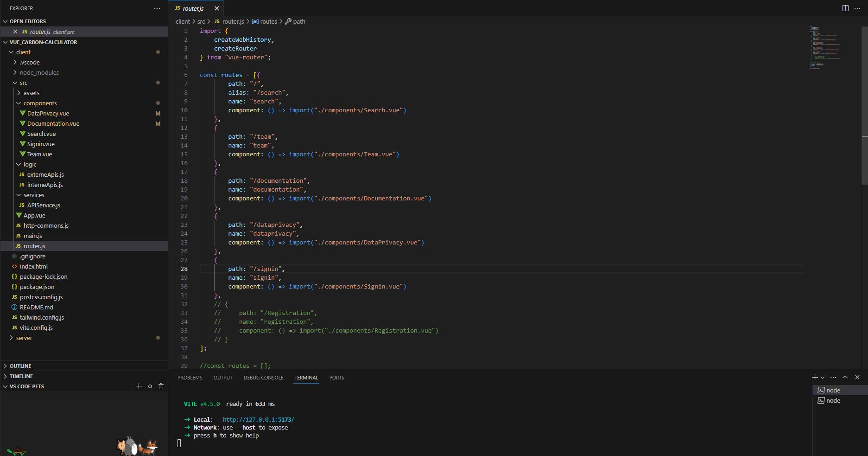Image resolution: width=868 pixels, height=456 pixels.
Task: Open README.md file
Action: (x=36, y=307)
